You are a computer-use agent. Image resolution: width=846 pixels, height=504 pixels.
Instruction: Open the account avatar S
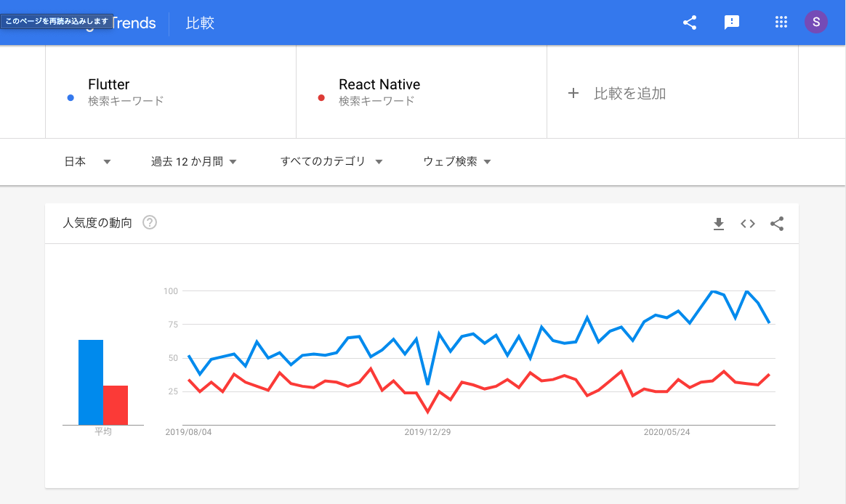[816, 23]
